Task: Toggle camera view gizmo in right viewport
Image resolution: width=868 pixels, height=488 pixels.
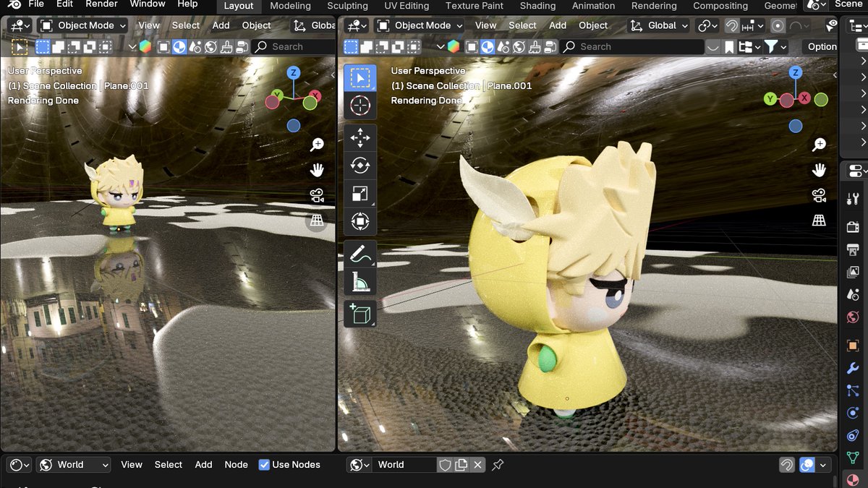Action: [819, 195]
